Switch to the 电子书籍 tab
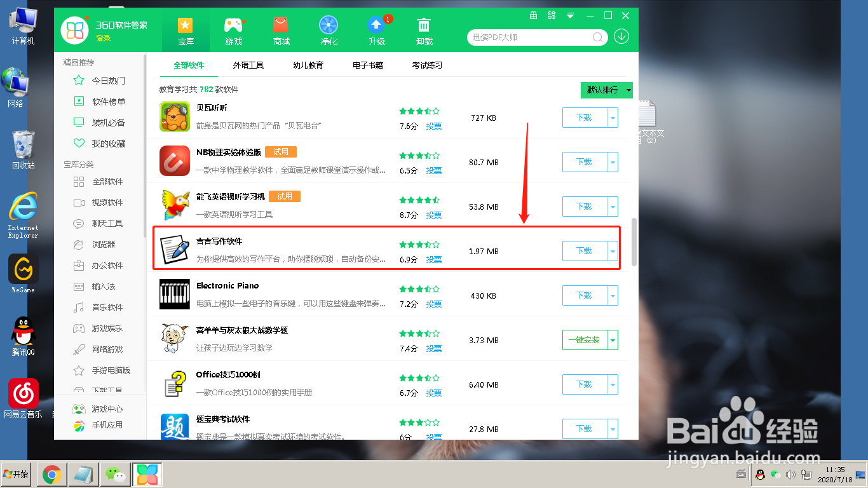 (x=368, y=65)
